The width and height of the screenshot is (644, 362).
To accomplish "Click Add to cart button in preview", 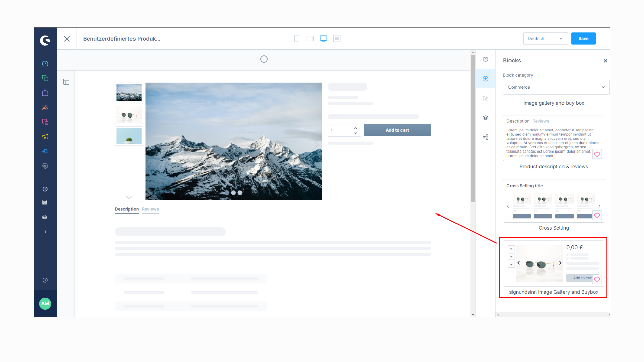I will click(397, 130).
